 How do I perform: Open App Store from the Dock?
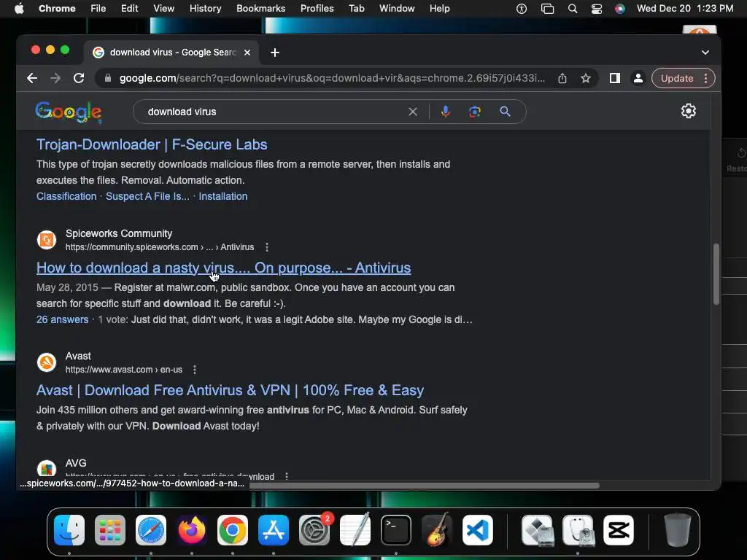point(274,530)
